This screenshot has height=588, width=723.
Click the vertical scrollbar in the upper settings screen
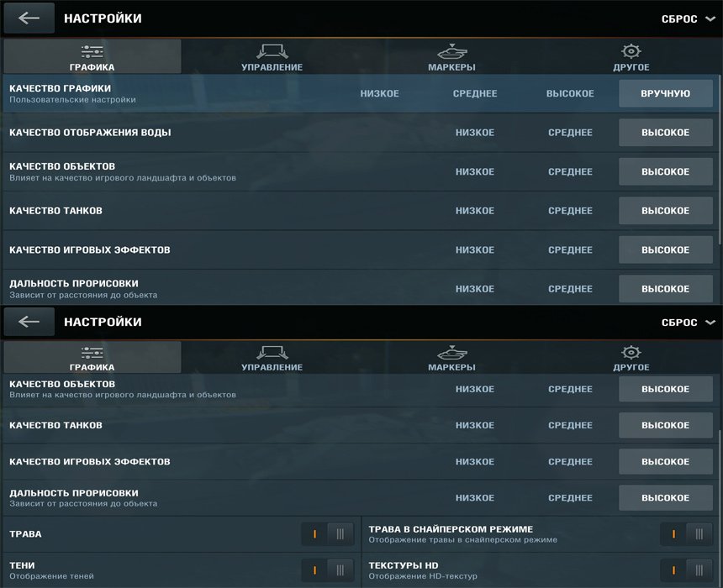[720, 160]
